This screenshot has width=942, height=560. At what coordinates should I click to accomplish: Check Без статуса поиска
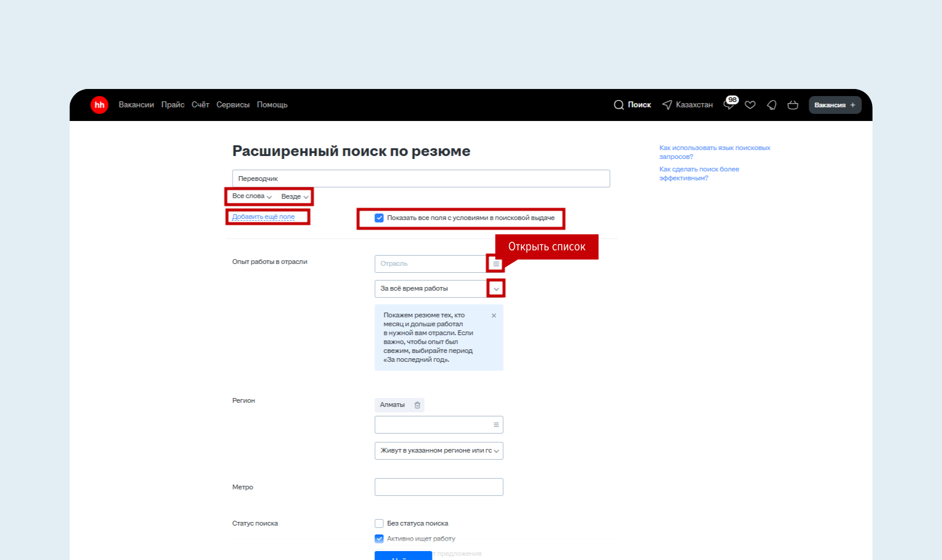point(379,523)
